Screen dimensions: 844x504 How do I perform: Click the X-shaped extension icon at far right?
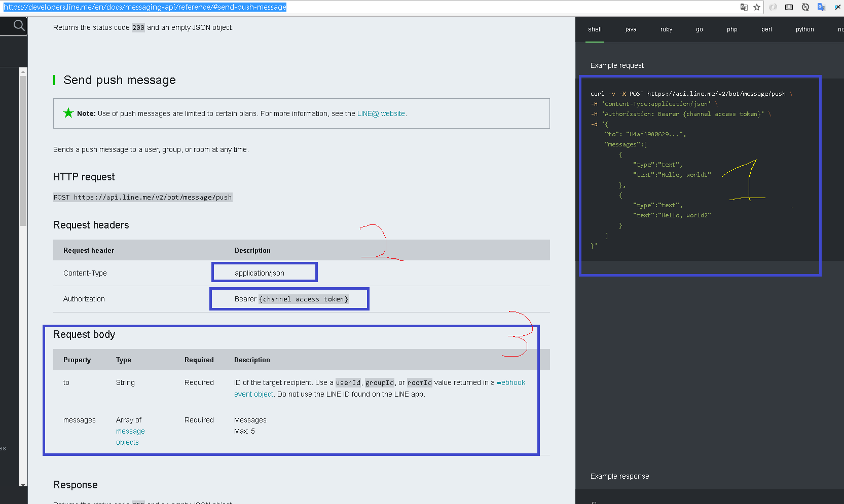pyautogui.click(x=837, y=7)
